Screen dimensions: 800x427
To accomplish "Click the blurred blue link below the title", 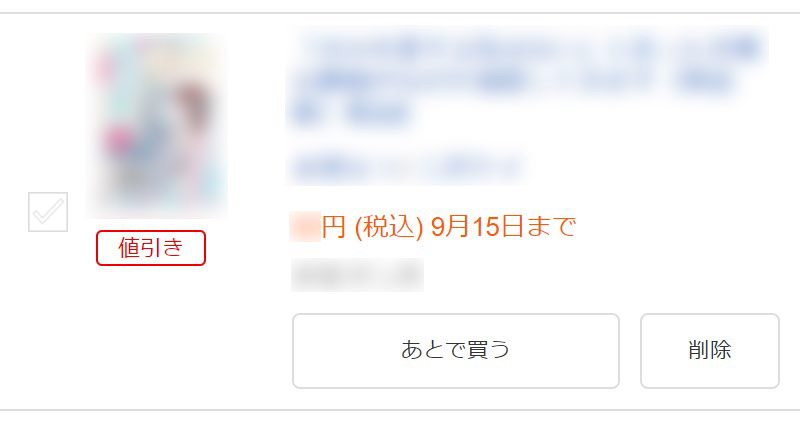I will 408,166.
